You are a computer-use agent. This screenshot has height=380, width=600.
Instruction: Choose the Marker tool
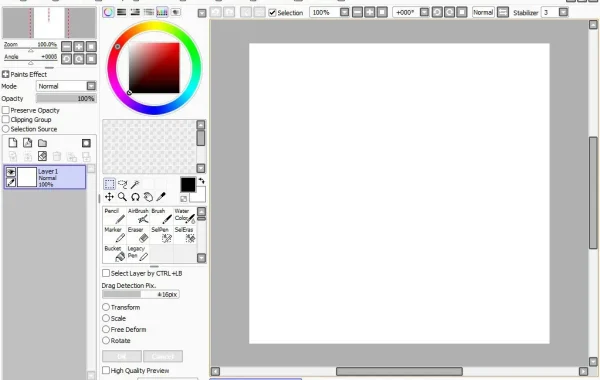(114, 235)
